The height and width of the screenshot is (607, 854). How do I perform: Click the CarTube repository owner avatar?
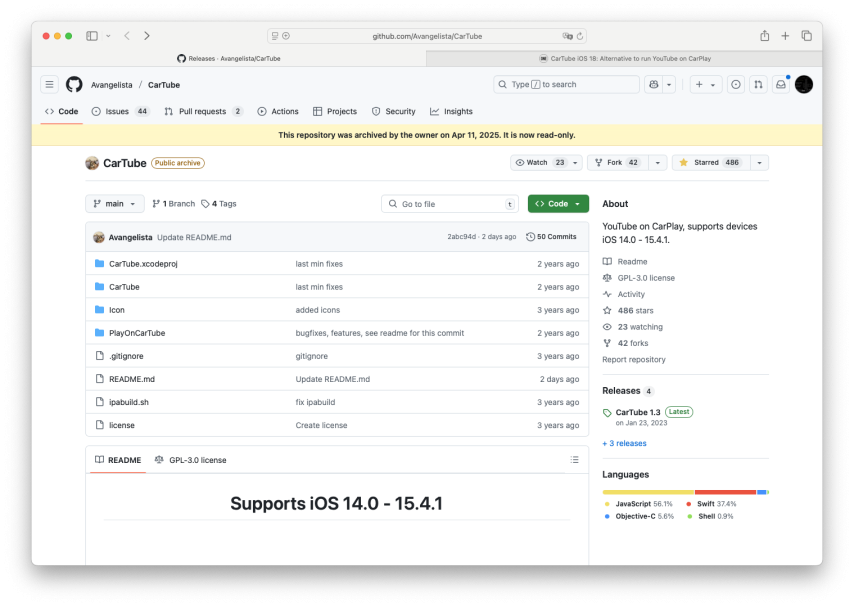(x=92, y=163)
